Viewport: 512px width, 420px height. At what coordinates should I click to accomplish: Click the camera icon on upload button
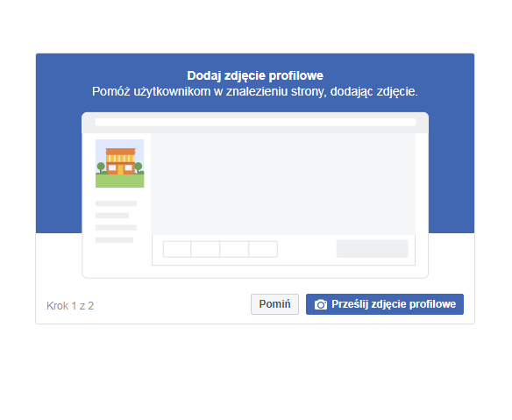[x=321, y=304]
